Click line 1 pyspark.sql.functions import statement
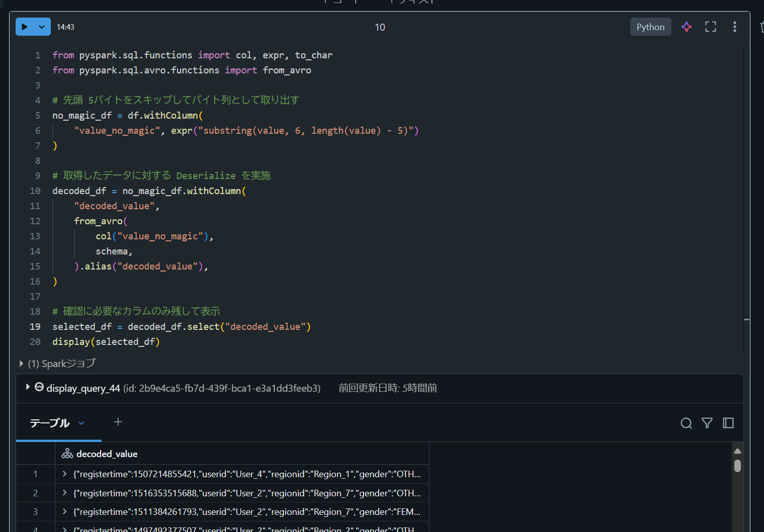This screenshot has height=532, width=764. click(x=192, y=55)
